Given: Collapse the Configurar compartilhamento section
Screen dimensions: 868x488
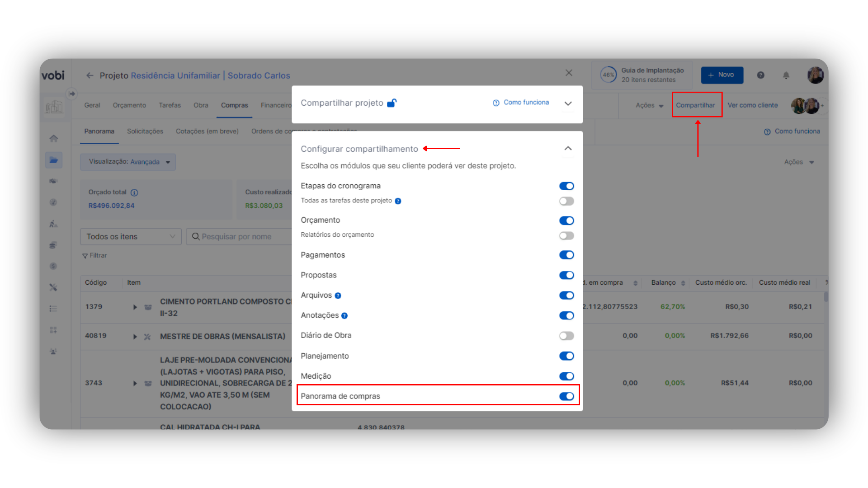Looking at the screenshot, I should click(568, 149).
